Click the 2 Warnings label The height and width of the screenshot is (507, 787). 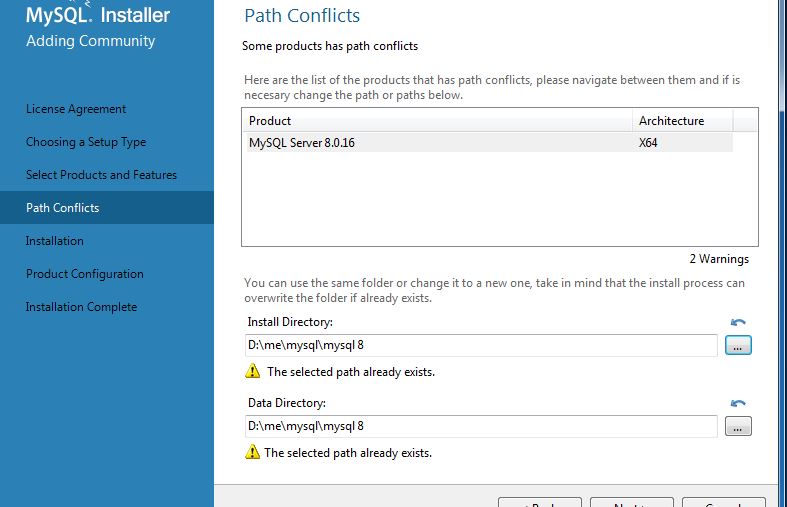[719, 259]
